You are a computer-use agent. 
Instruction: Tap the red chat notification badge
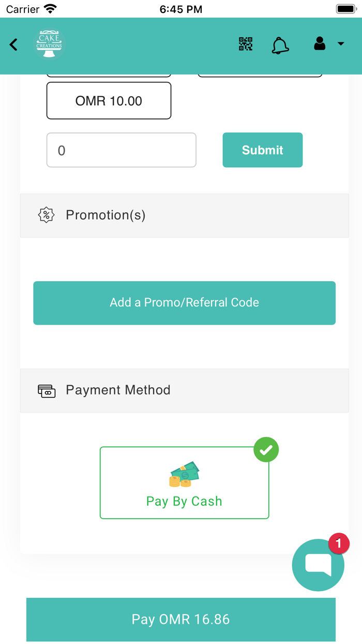pyautogui.click(x=339, y=544)
